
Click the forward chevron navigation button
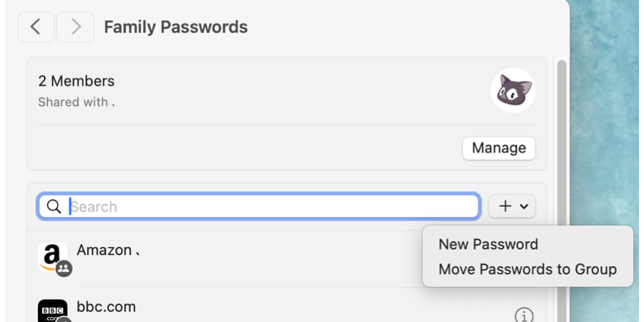76,27
